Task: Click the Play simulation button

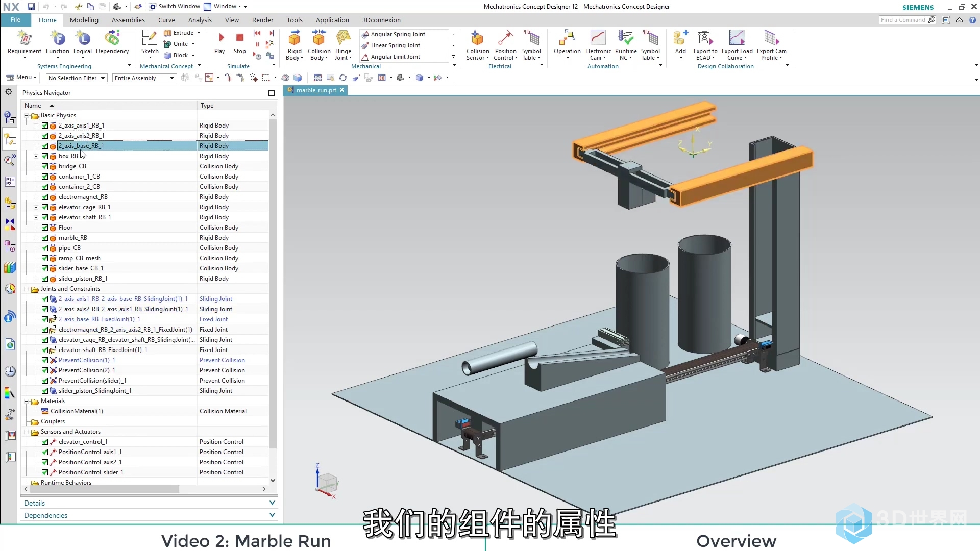Action: [x=219, y=42]
